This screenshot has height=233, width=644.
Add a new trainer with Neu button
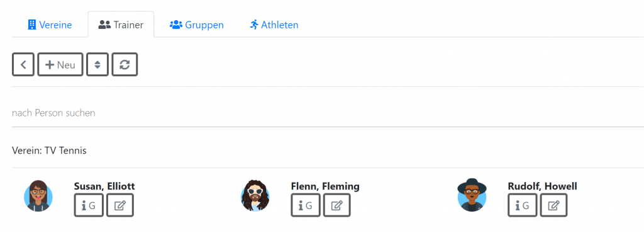[x=60, y=64]
